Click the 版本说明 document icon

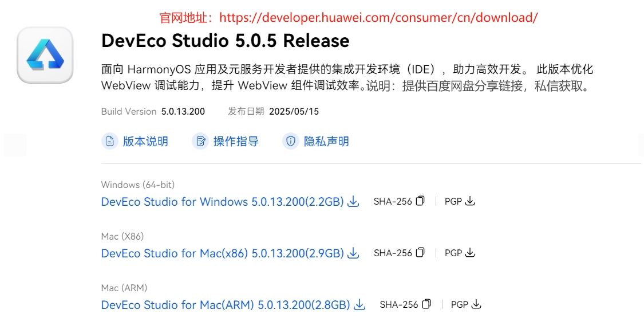[x=110, y=141]
